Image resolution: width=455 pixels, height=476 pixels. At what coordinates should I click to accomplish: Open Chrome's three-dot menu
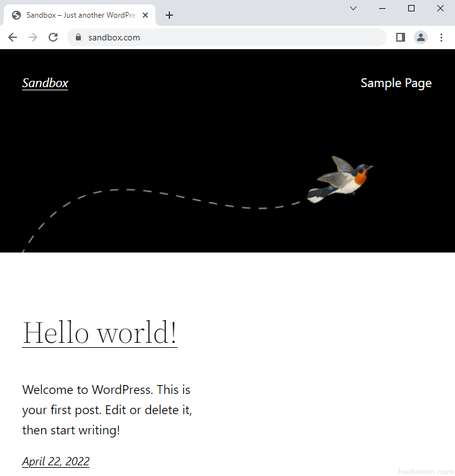pos(441,37)
